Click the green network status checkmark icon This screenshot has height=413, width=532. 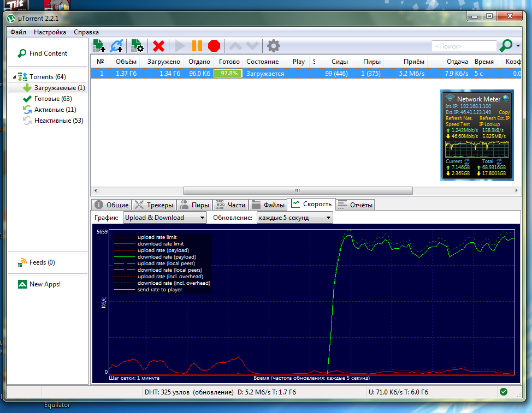pos(503,392)
